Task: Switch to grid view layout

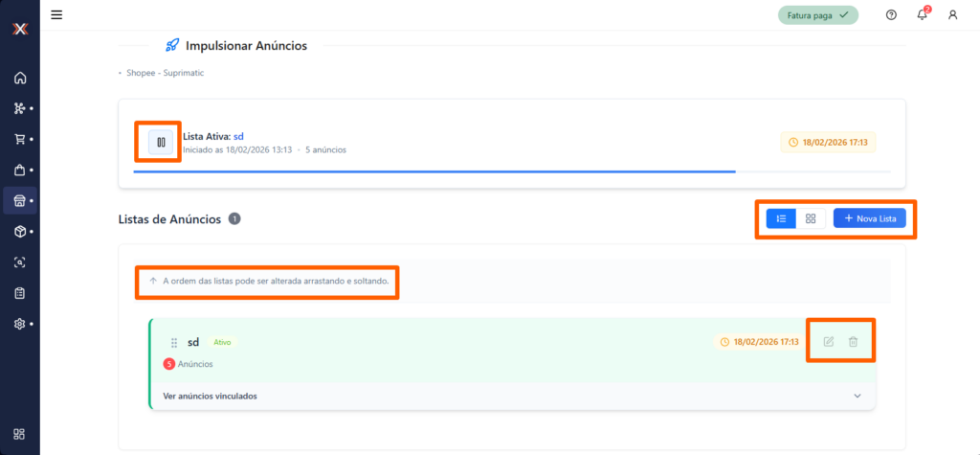Action: tap(811, 218)
